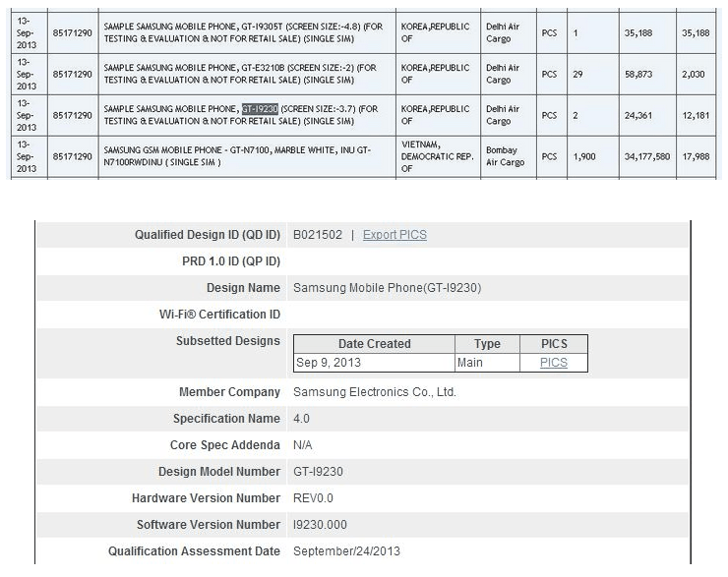Click Specification Name value 4.0
The width and height of the screenshot is (728, 577).
[301, 419]
